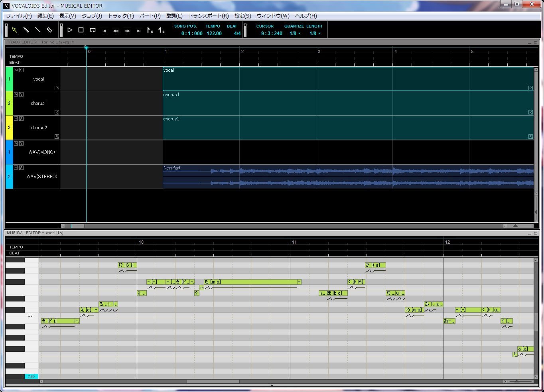The height and width of the screenshot is (392, 544).
Task: Click the BEAT value 4/4
Action: pyautogui.click(x=237, y=33)
